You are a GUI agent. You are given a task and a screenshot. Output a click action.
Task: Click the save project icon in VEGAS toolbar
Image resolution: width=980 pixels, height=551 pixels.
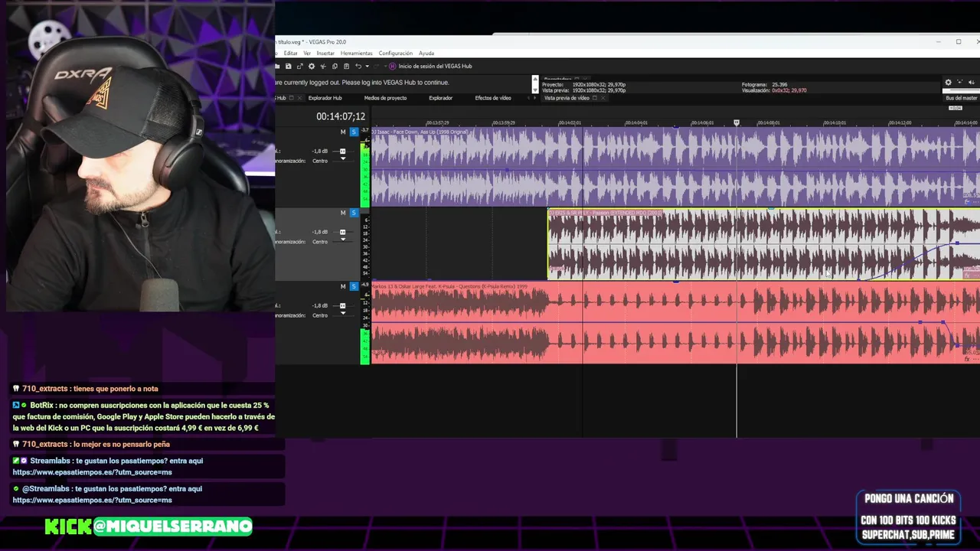(x=289, y=67)
